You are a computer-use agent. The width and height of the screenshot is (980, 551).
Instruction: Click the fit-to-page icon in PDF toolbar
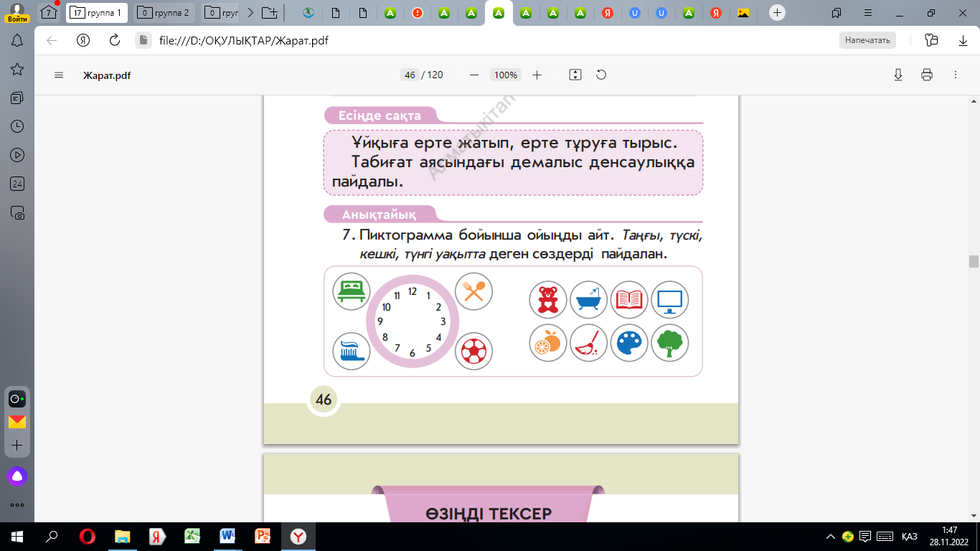point(575,75)
